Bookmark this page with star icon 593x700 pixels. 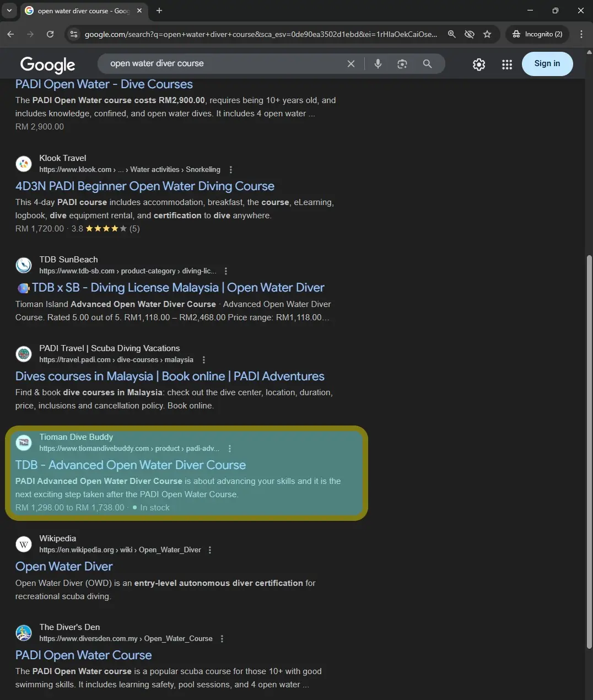487,34
